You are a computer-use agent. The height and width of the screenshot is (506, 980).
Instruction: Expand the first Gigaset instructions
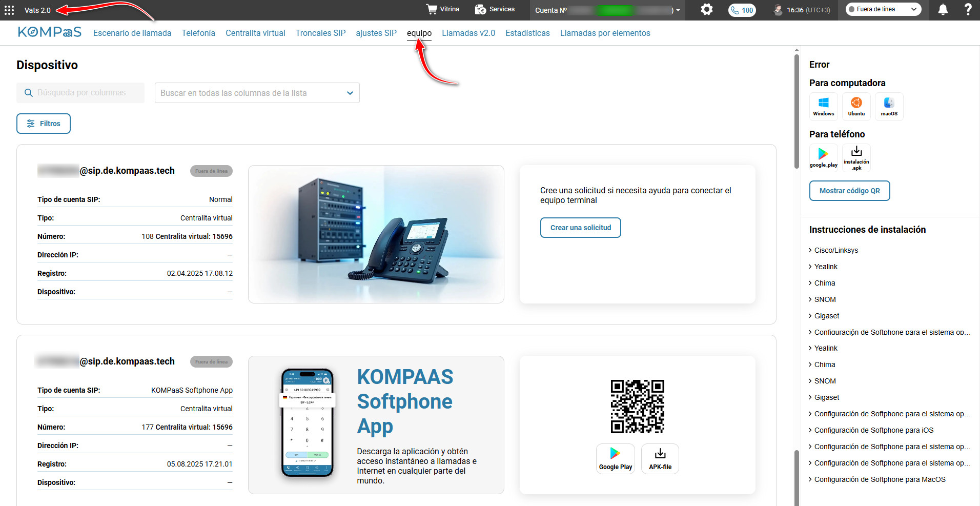pyautogui.click(x=824, y=316)
